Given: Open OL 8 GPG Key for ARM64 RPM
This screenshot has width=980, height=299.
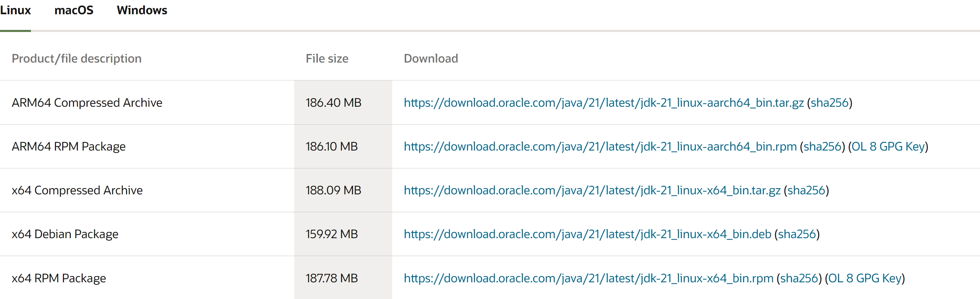Looking at the screenshot, I should click(888, 147).
